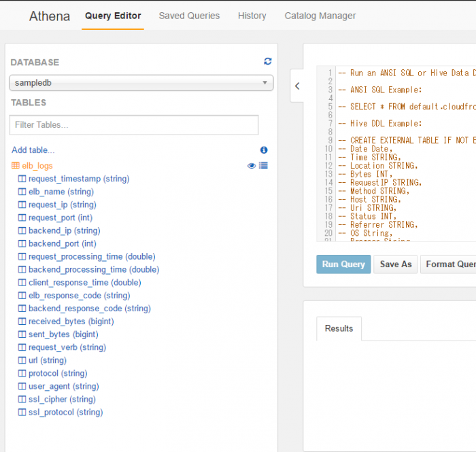Click column icon for elb_name

tap(22, 192)
